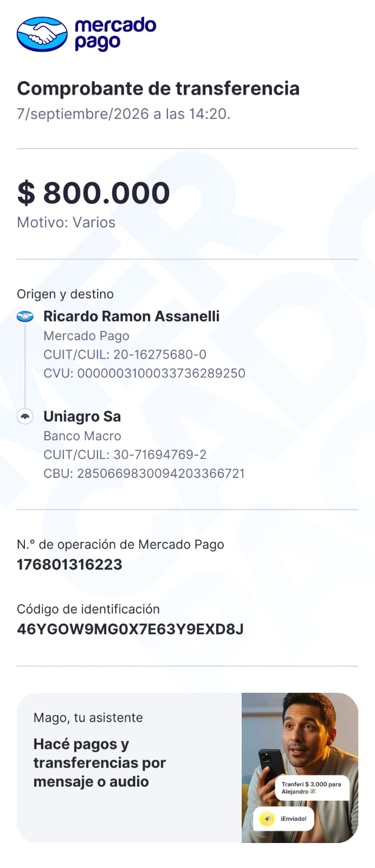This screenshot has width=375, height=868.
Task: Tap Hacé pagos y transferencias banner text
Action: coord(100,763)
